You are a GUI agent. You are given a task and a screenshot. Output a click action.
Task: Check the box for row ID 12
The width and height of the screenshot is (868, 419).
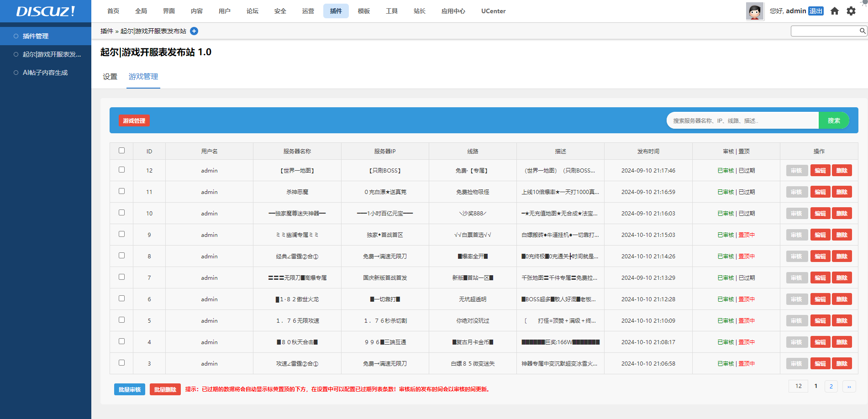121,169
